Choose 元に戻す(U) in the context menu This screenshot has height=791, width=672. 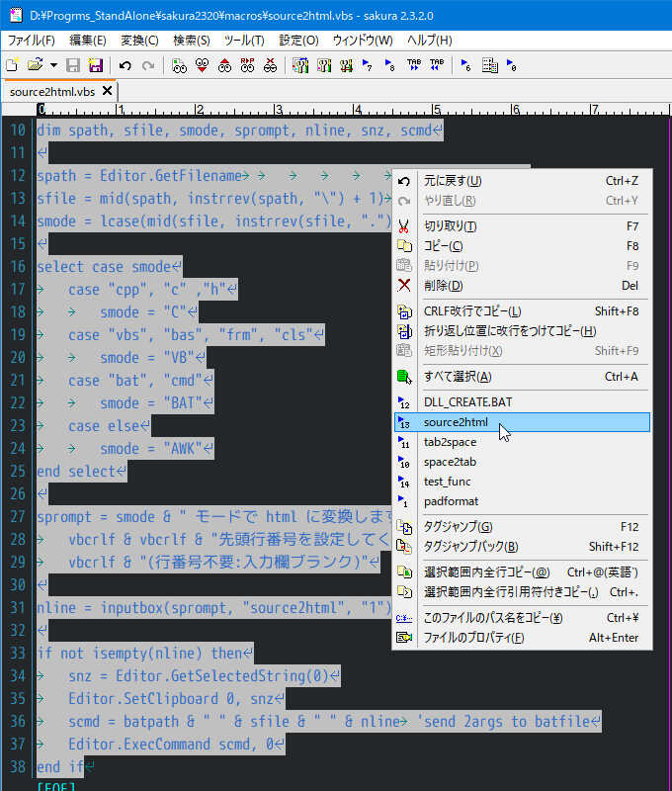click(522, 181)
